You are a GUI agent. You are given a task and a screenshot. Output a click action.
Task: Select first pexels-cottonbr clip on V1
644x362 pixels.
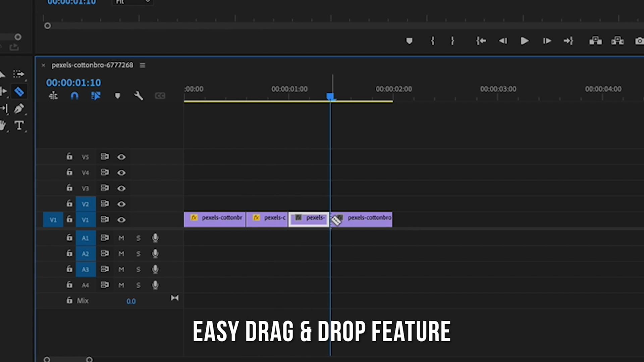pyautogui.click(x=214, y=220)
